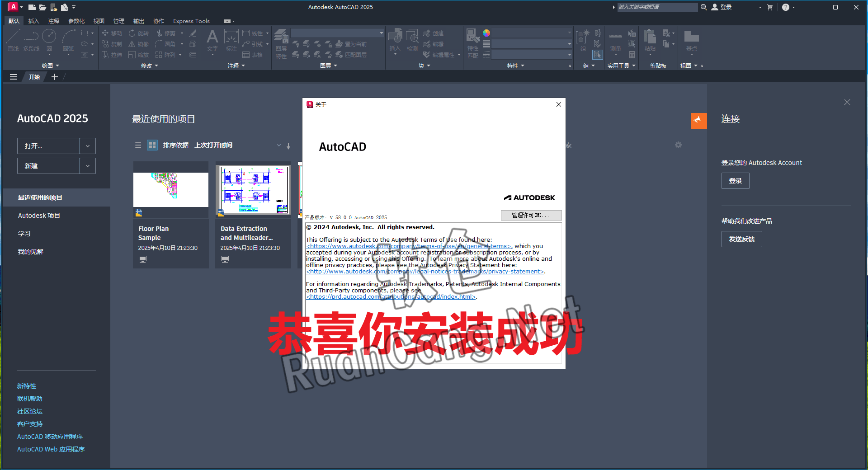The image size is (868, 470).
Task: Click the object color wheel swatch
Action: tap(486, 33)
